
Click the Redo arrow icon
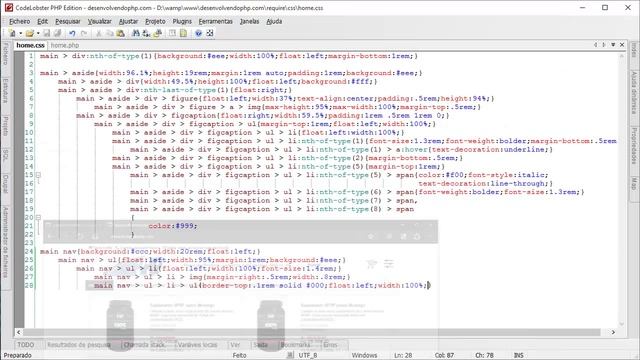(84, 33)
